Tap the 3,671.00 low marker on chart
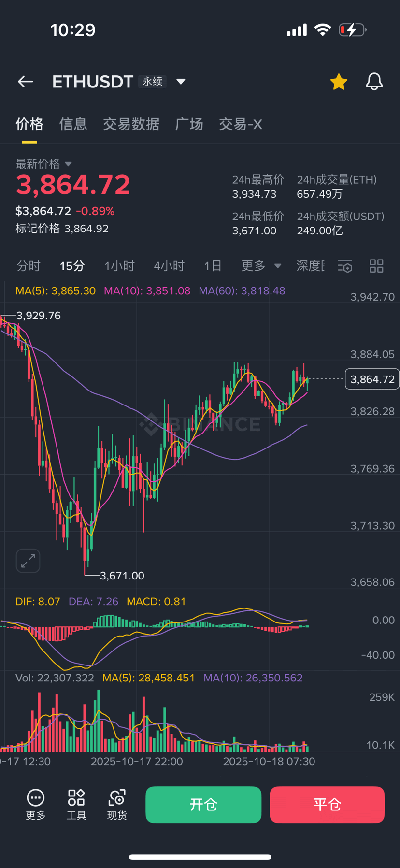400x868 pixels. pyautogui.click(x=122, y=576)
